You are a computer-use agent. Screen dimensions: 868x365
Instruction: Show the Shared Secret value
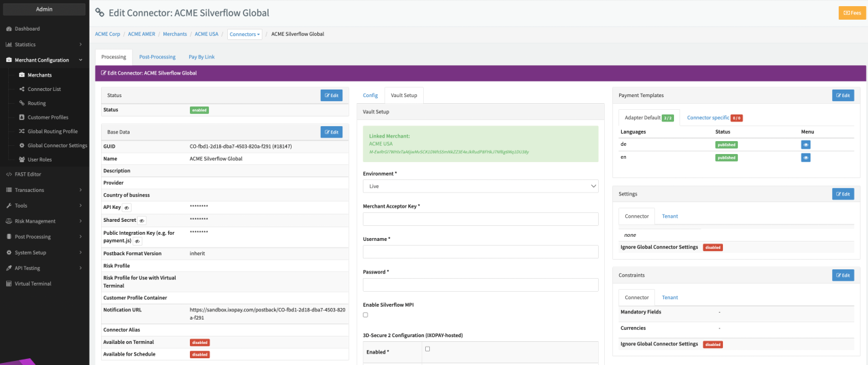pyautogui.click(x=142, y=220)
